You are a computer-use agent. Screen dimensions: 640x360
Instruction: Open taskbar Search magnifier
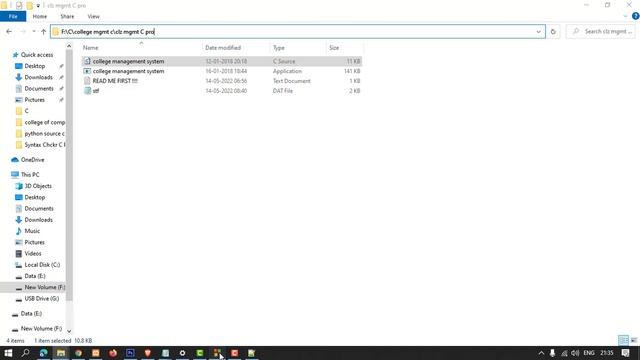tap(25, 353)
